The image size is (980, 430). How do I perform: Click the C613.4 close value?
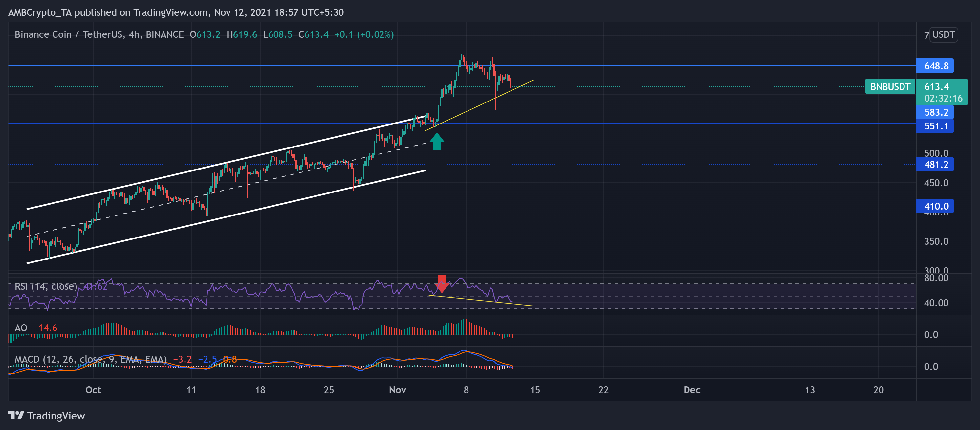click(x=314, y=34)
